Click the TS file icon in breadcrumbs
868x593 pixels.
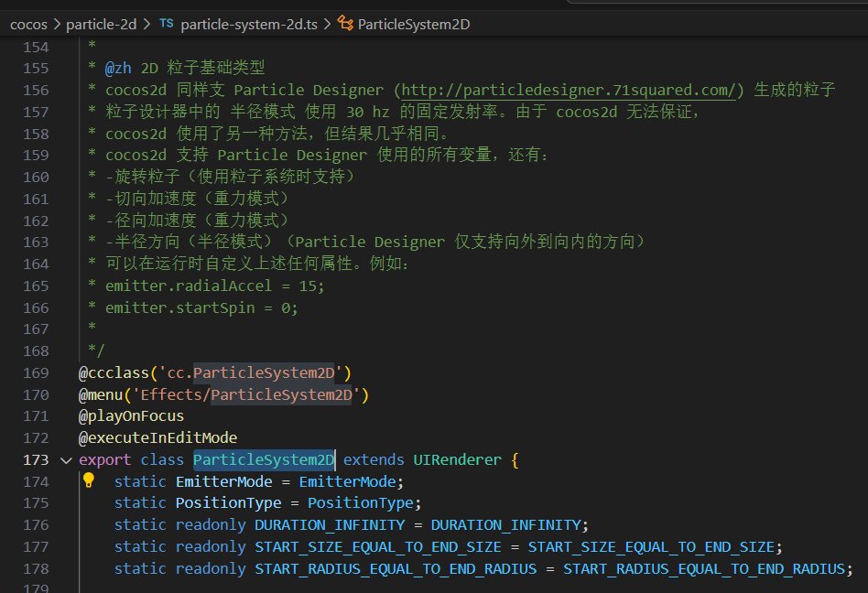[166, 24]
